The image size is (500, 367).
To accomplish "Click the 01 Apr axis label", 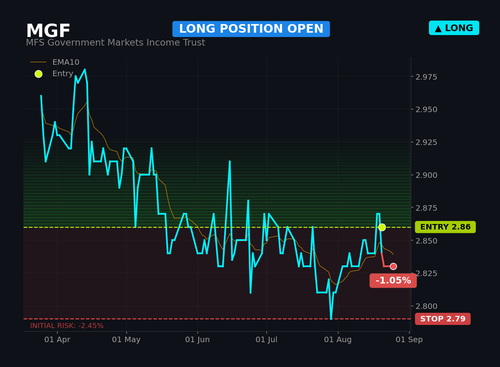I will pyautogui.click(x=57, y=340).
